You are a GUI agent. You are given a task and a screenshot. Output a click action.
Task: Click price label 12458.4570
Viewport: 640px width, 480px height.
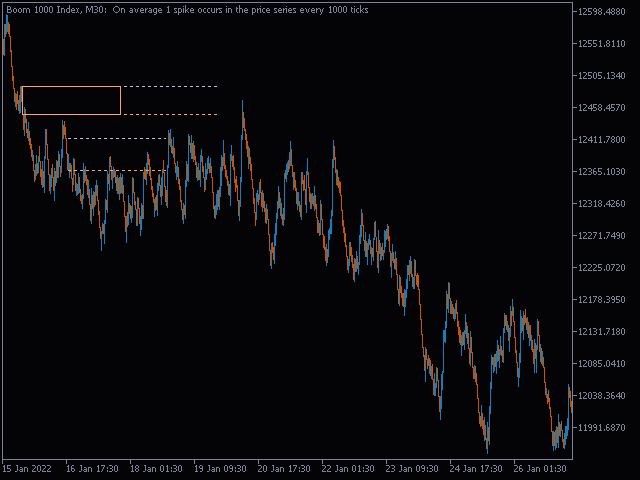tap(601, 108)
